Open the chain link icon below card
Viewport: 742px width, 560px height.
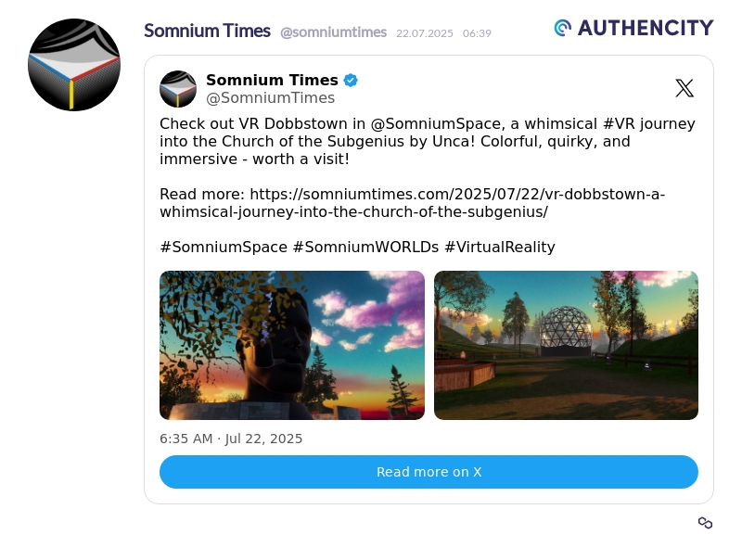705,523
